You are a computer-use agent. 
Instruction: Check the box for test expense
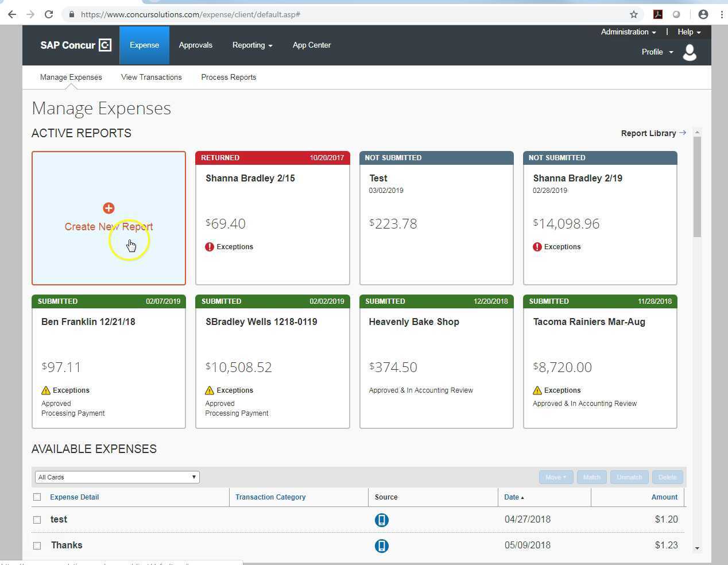coord(37,520)
